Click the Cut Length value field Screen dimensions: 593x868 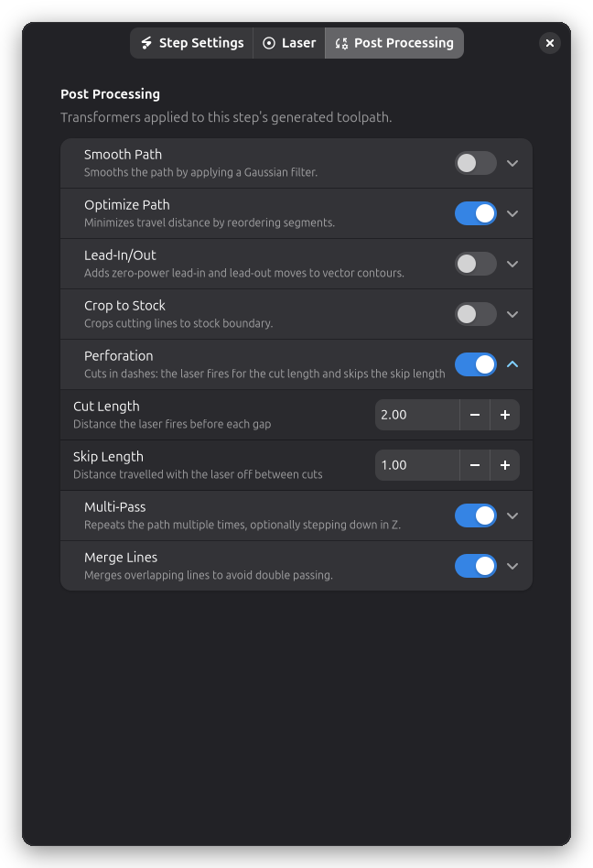point(417,415)
